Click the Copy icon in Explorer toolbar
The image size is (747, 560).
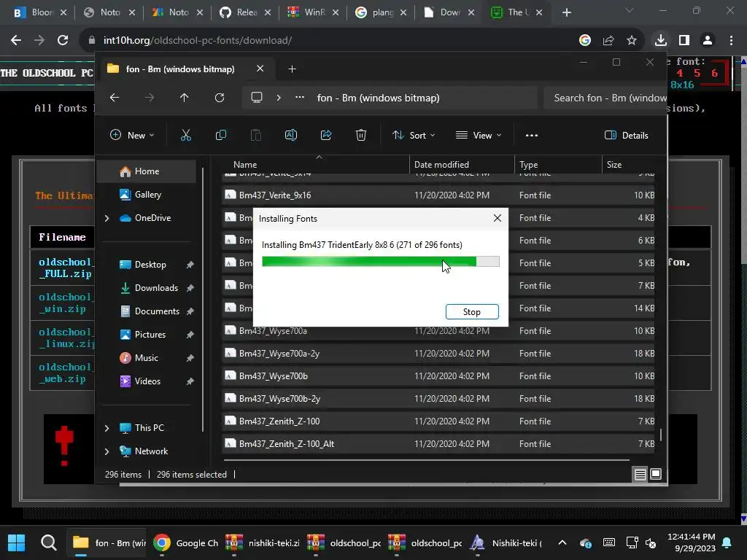point(220,135)
